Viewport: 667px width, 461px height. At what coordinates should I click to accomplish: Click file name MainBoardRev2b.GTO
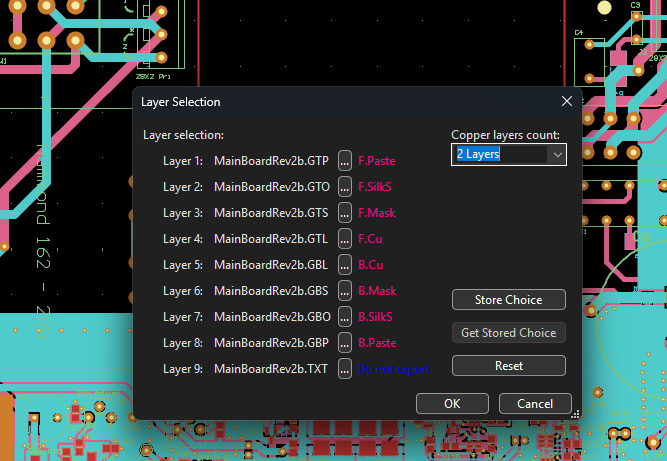pos(272,187)
